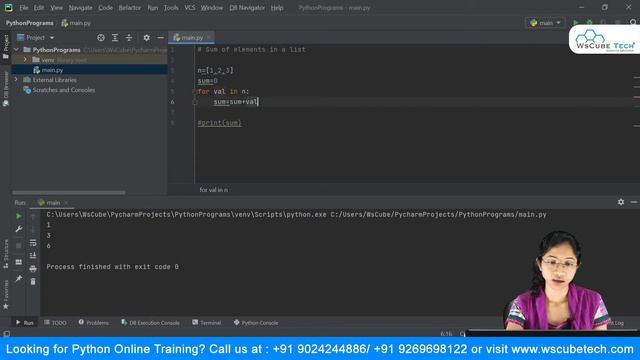
Task: Open the Problems tool window
Action: tap(94, 322)
